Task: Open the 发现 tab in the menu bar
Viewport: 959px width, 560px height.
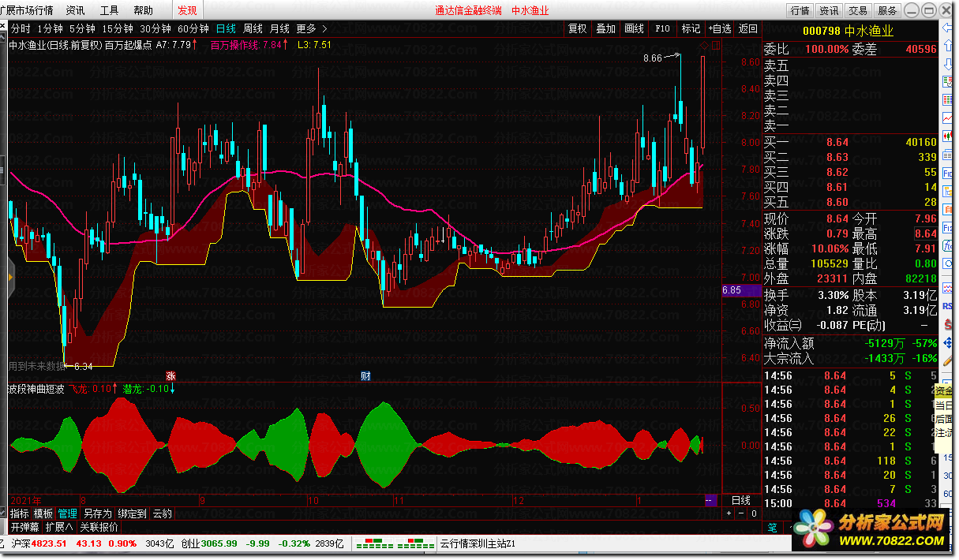Action: pyautogui.click(x=188, y=10)
